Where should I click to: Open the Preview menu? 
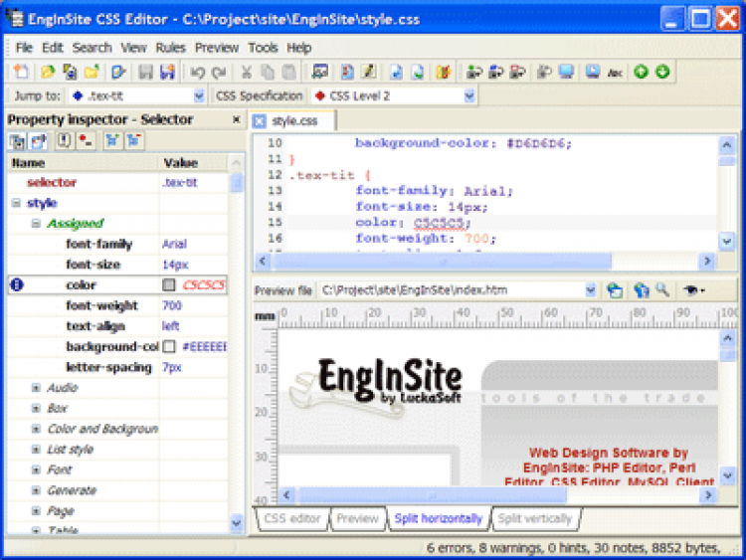(217, 48)
